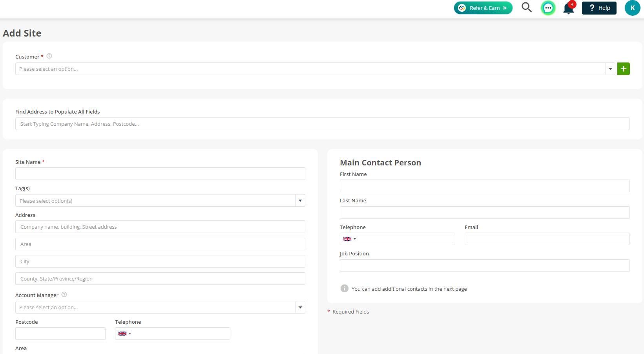Screen dimensions: 644x354
Task: Expand the Tag(s) dropdown arrow
Action: (300, 200)
